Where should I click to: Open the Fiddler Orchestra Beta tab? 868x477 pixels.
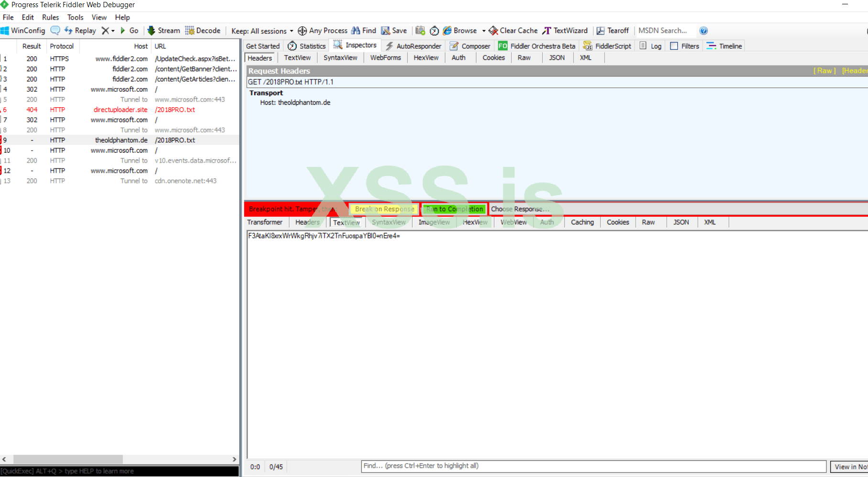pos(537,46)
